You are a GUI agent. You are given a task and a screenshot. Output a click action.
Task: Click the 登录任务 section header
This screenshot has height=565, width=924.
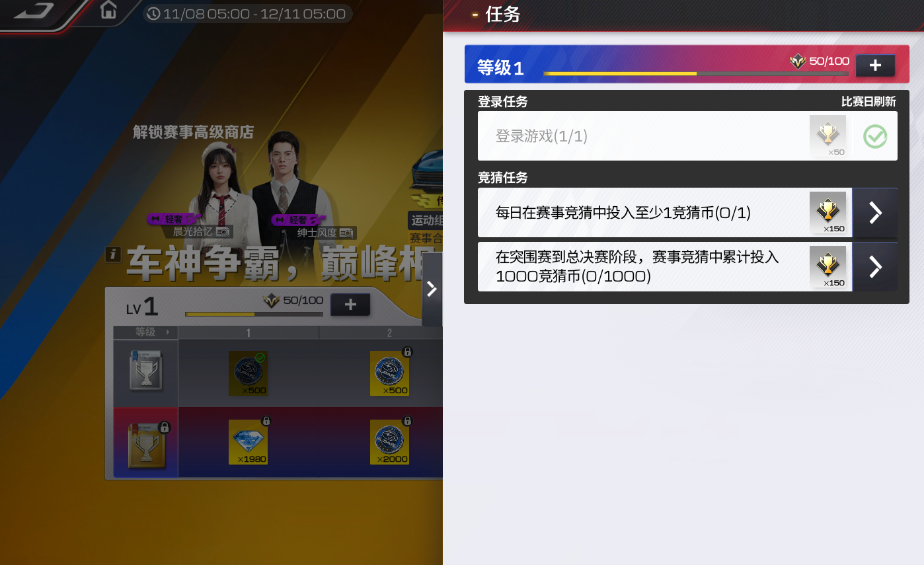503,102
